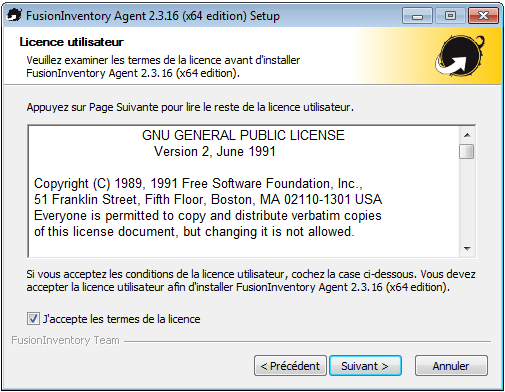Cancel setup with the Annuler button
The width and height of the screenshot is (505, 392).
tap(451, 366)
